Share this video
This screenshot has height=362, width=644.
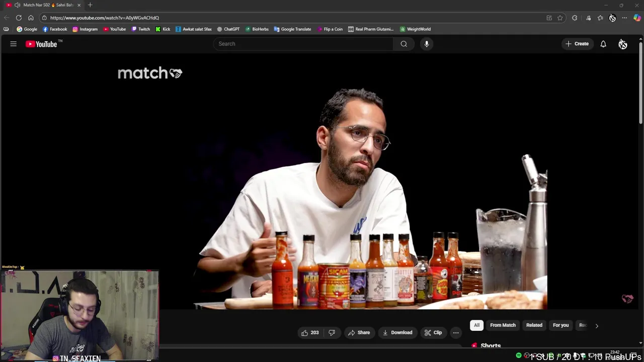(x=359, y=332)
